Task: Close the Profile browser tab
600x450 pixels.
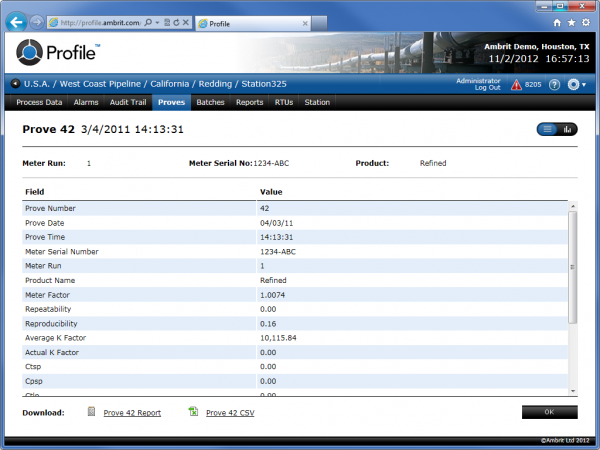Action: 305,24
